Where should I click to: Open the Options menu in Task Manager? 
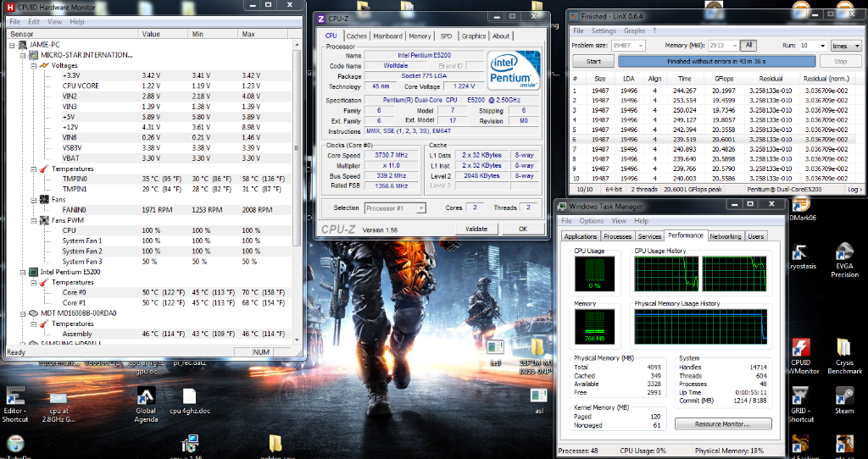coord(592,221)
